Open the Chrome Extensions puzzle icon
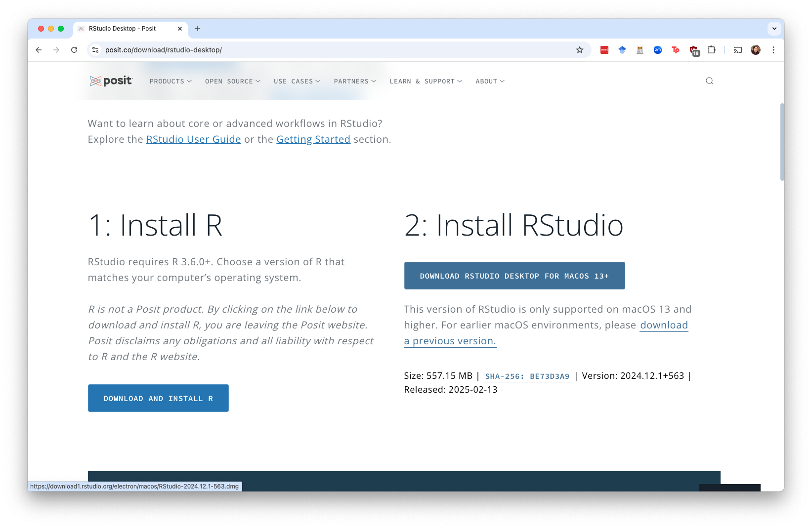Viewport: 812px width, 528px height. click(711, 50)
